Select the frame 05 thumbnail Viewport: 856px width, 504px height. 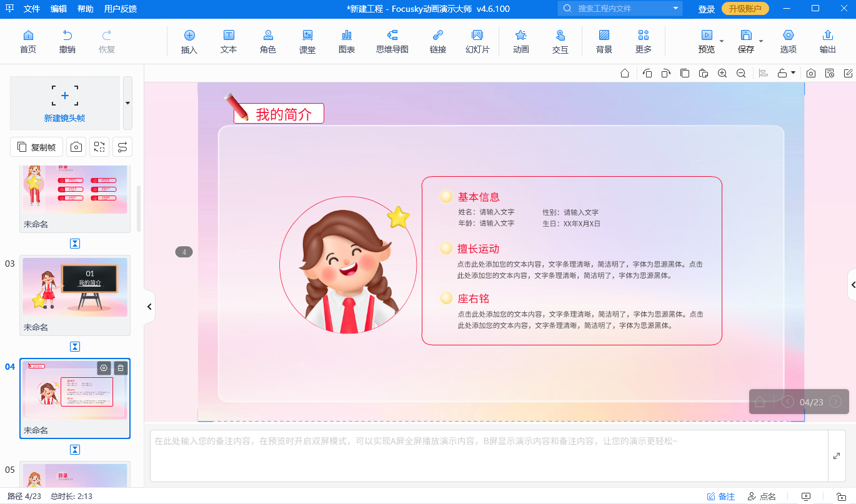[75, 475]
